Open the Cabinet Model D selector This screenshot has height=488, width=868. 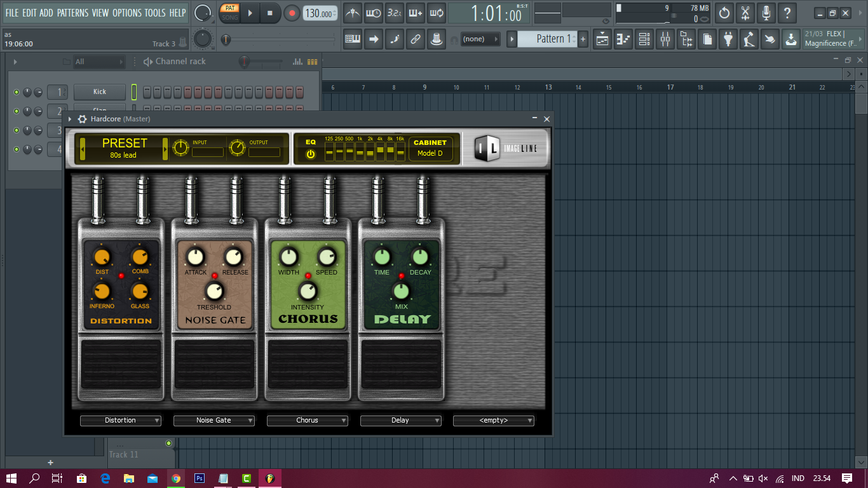point(430,149)
